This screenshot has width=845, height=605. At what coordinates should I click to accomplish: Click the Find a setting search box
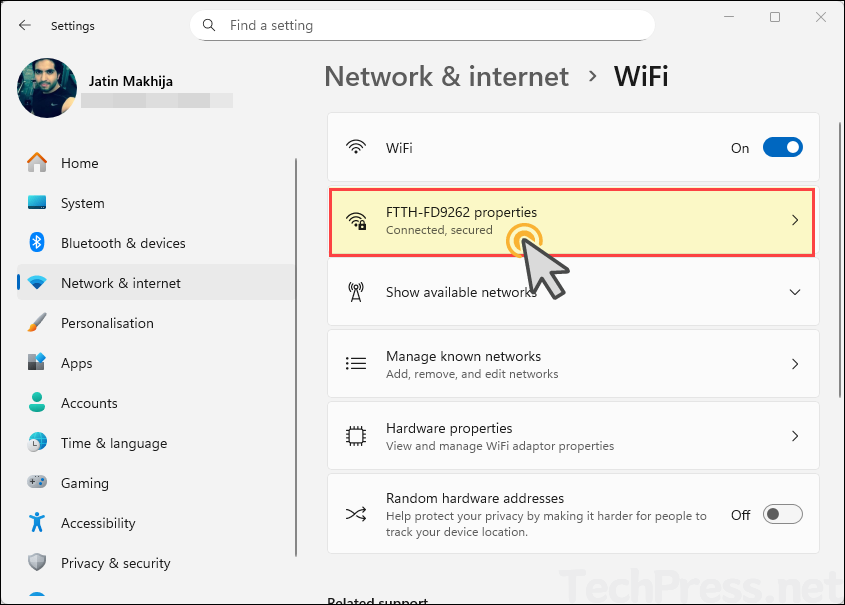[422, 25]
